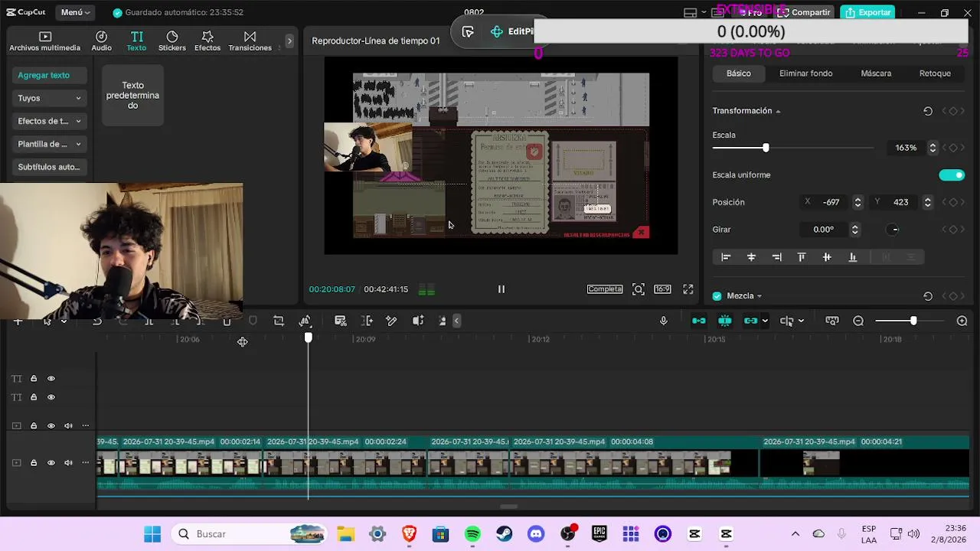Add keyframe for Escala
The image size is (980, 551).
[x=953, y=148]
